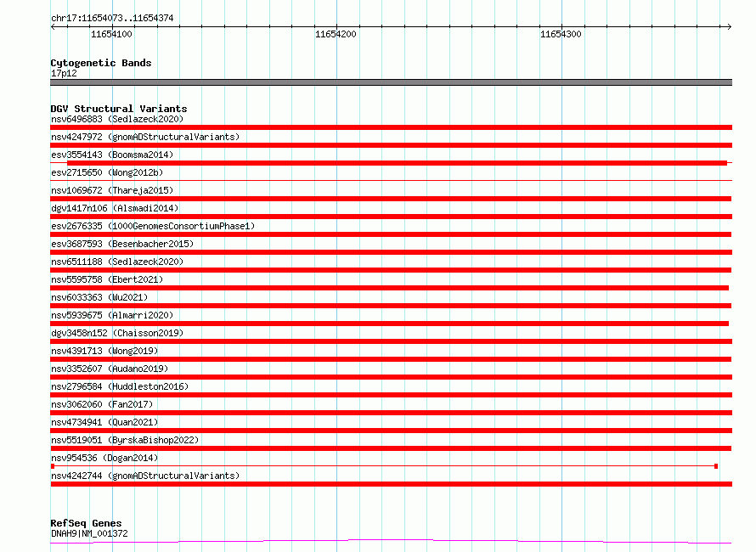Open variant nsv4391713 (Wong2019) label
Image resolution: width=756 pixels, height=552 pixels.
(104, 351)
